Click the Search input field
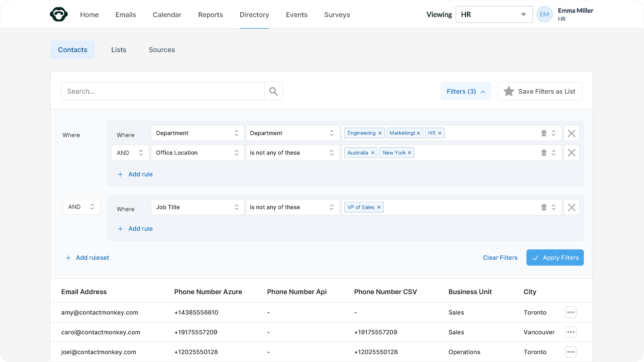 163,91
